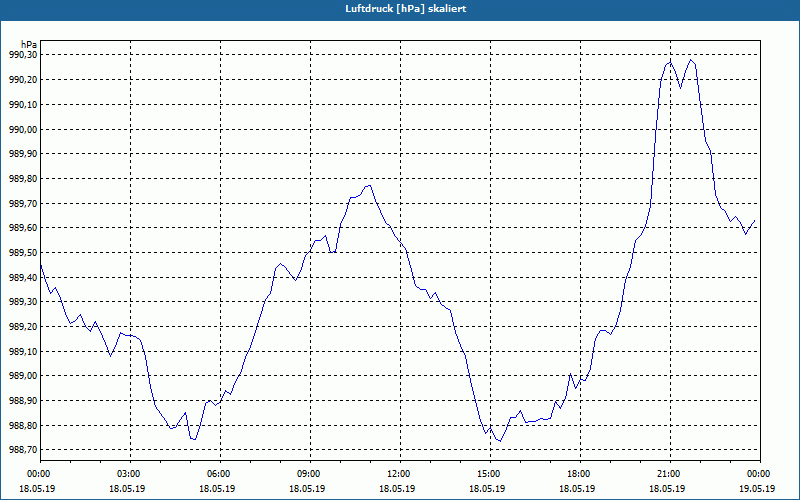
Task: Select the 989,80 y-axis value
Action: 23,179
